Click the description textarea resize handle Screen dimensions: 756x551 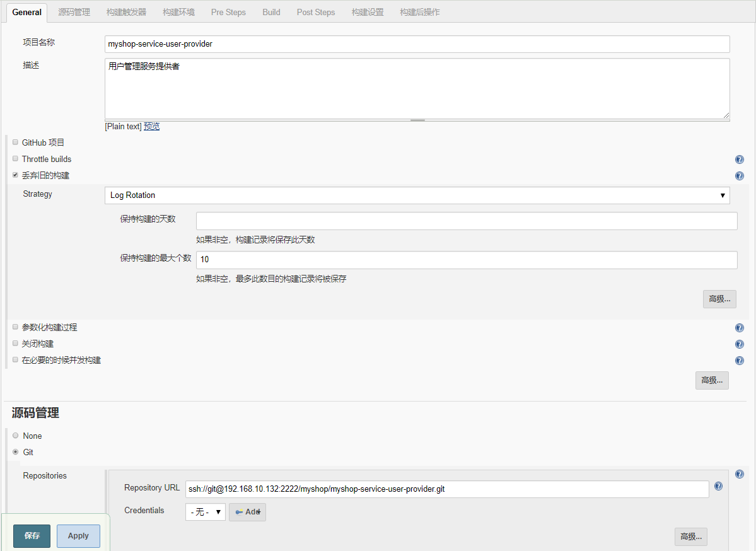tap(726, 115)
